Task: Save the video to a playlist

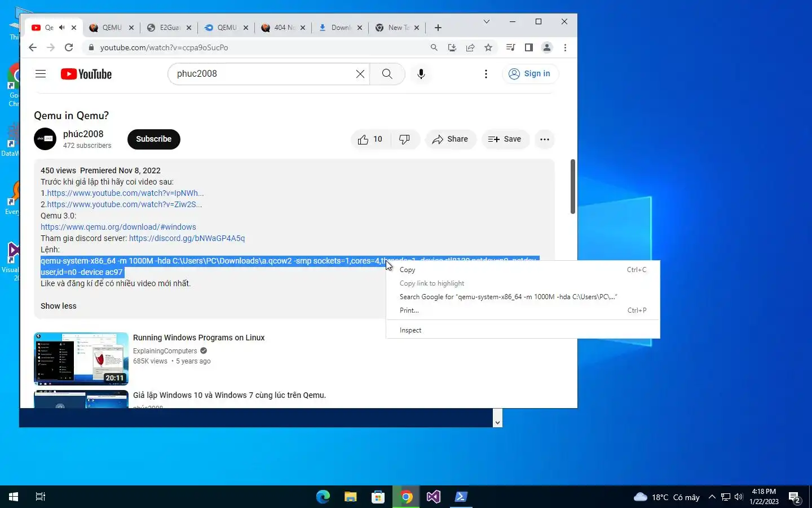Action: 505,139
